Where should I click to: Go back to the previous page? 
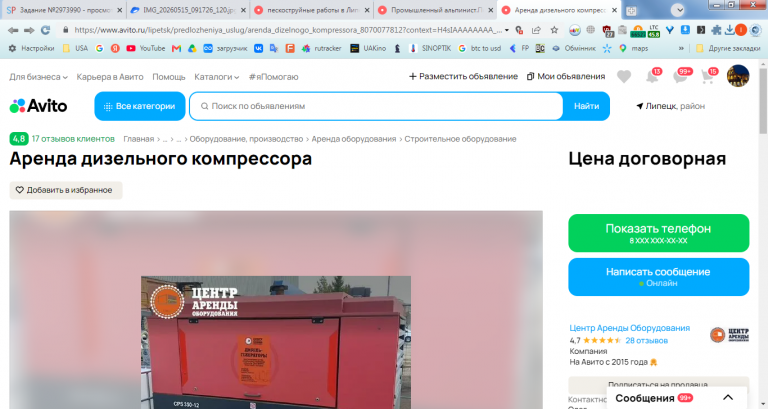pyautogui.click(x=13, y=30)
